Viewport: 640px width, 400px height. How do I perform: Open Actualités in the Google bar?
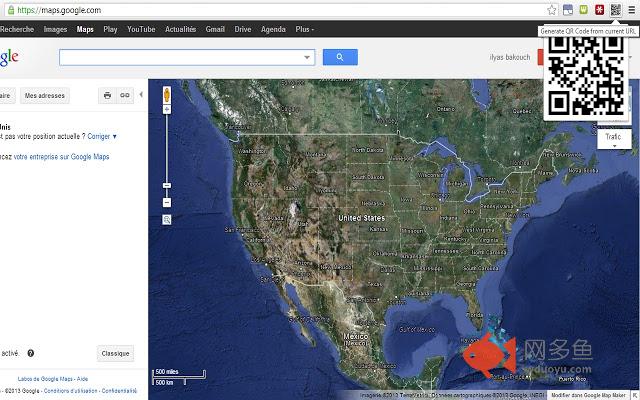(180, 29)
